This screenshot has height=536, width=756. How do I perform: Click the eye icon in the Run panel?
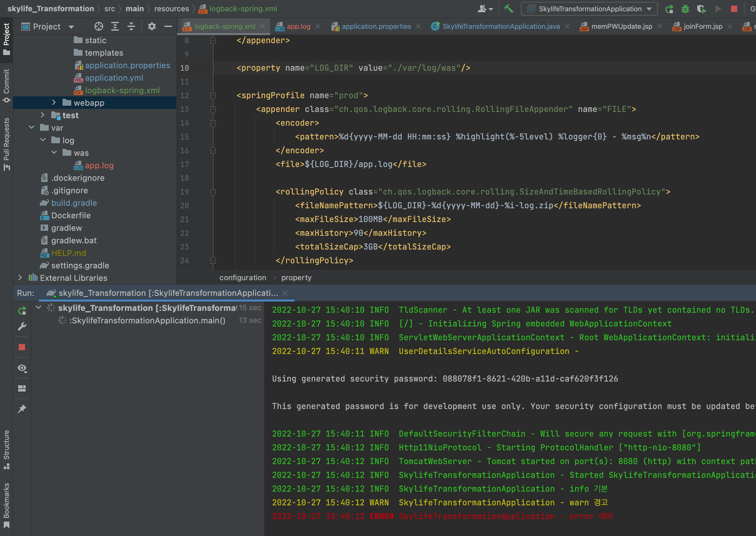[22, 368]
